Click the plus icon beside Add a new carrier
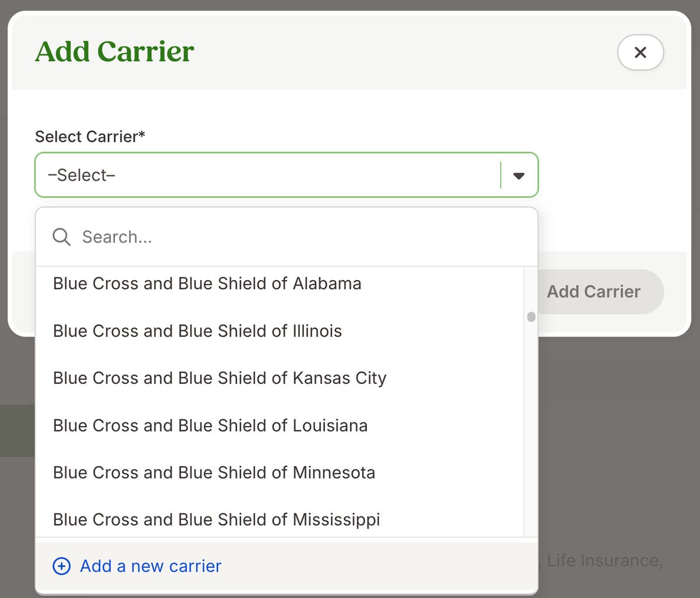700x598 pixels. pos(61,565)
